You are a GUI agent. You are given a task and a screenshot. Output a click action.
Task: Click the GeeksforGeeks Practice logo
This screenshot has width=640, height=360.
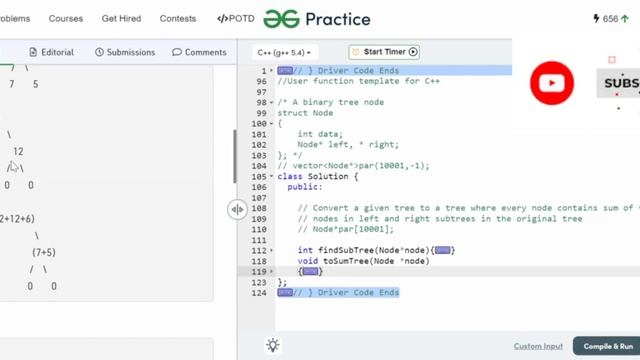[x=317, y=19]
